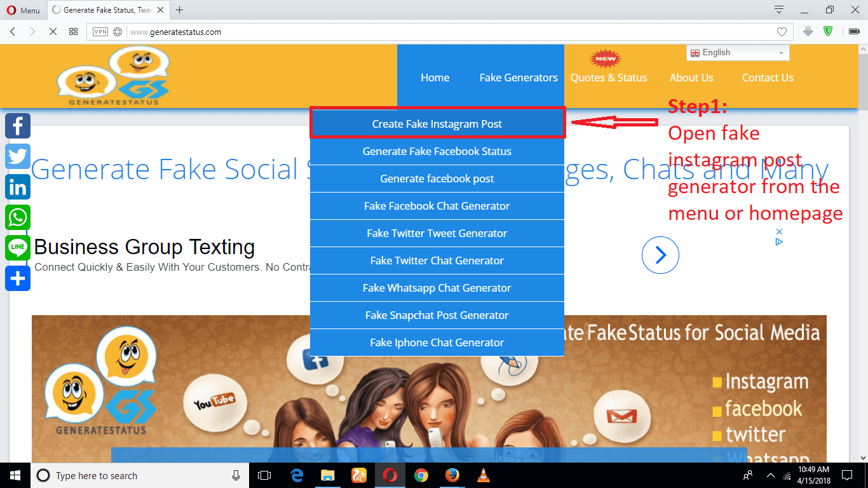The height and width of the screenshot is (488, 868).
Task: Launch Chrome from taskbar
Action: click(x=421, y=475)
